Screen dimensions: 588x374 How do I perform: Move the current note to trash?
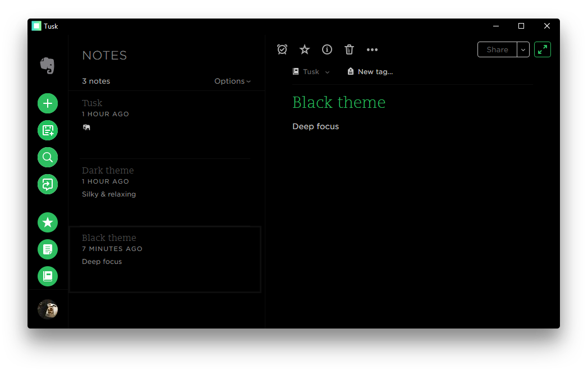[x=349, y=49]
